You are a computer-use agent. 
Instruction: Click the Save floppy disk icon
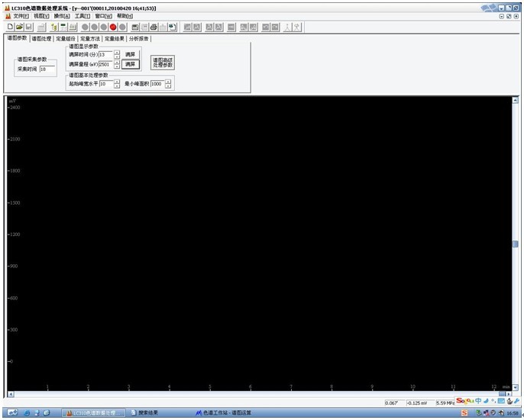coord(28,27)
